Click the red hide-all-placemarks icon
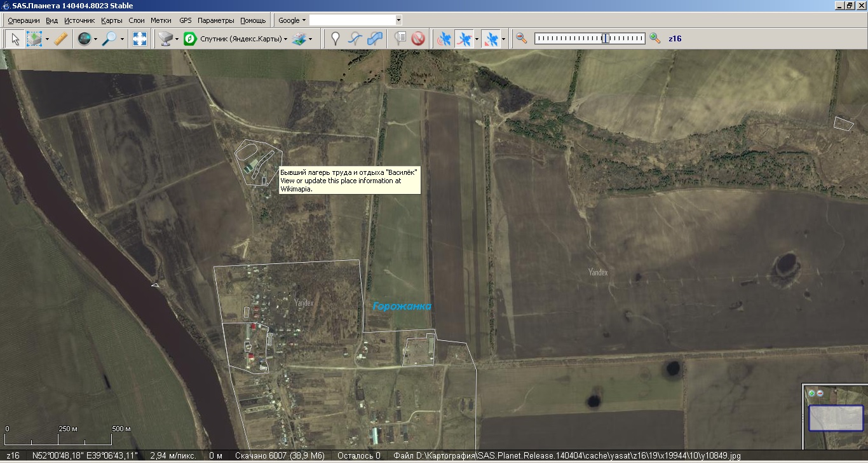Screen dimensions: 868x463 (417, 39)
